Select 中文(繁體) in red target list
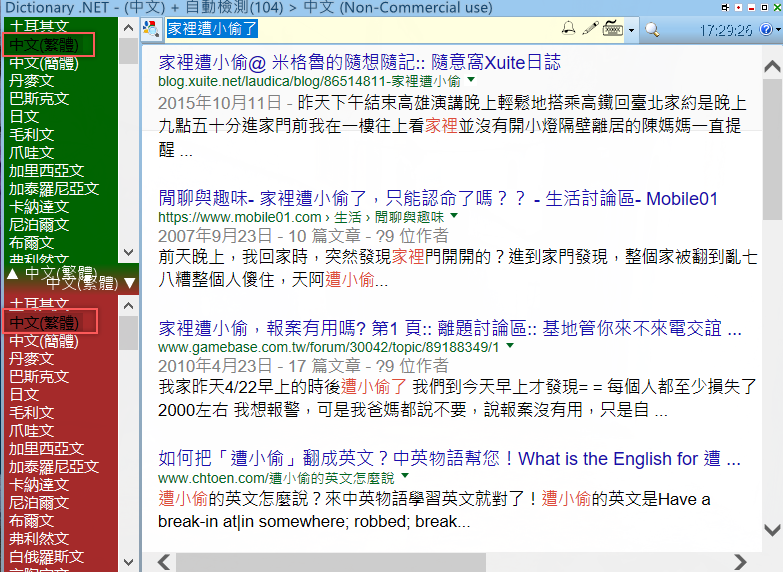Screen dimensions: 783x572 (x=44, y=323)
